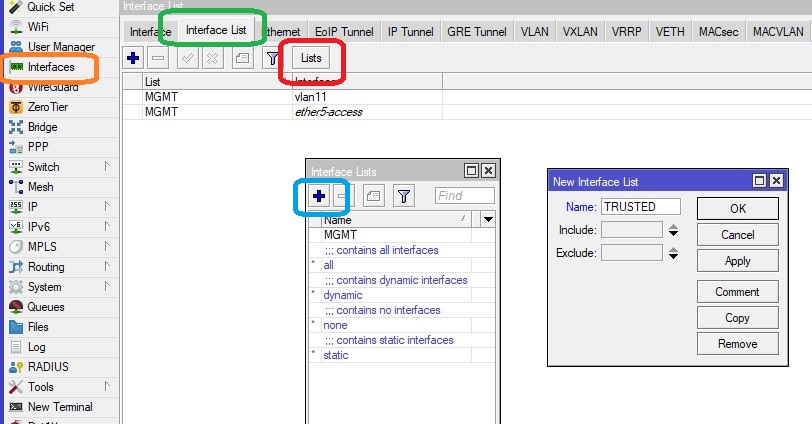The height and width of the screenshot is (424, 812).
Task: Switch to the VRRP tab
Action: (626, 32)
